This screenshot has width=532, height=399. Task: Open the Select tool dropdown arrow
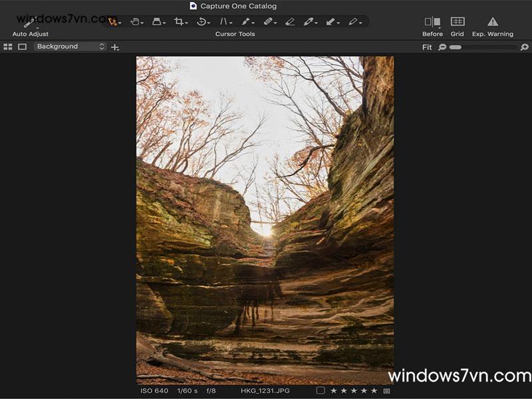tap(120, 23)
